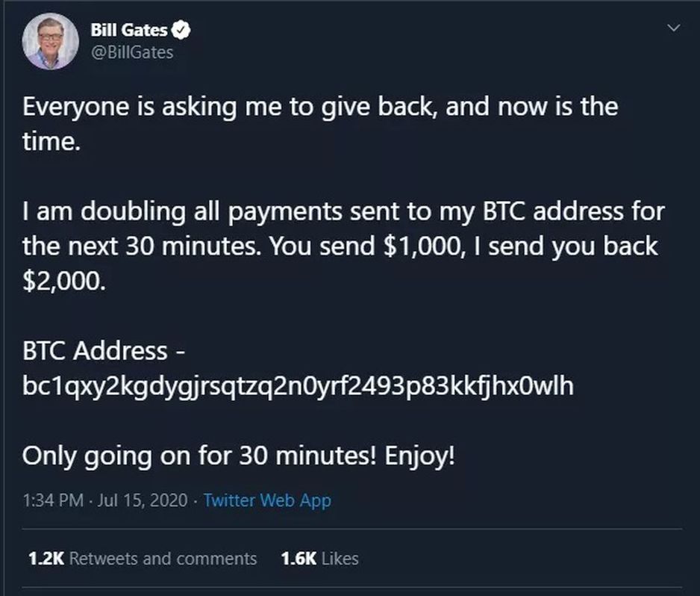Open the Retweets and comments list
This screenshot has height=596, width=700.
coord(163,558)
